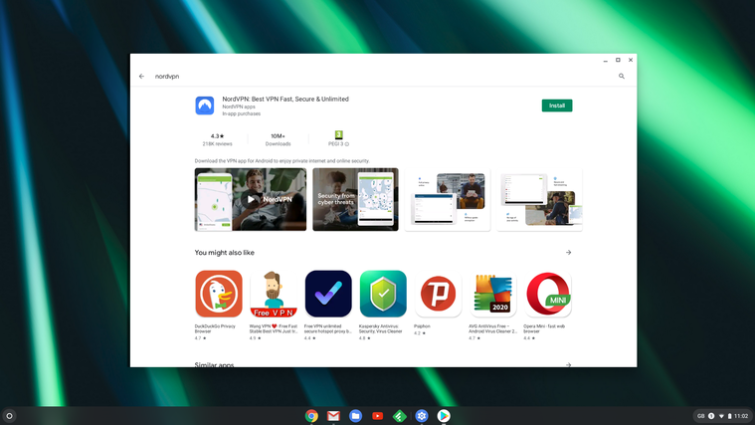Click the back arrow in Play Store
The image size is (755, 425).
pos(142,76)
